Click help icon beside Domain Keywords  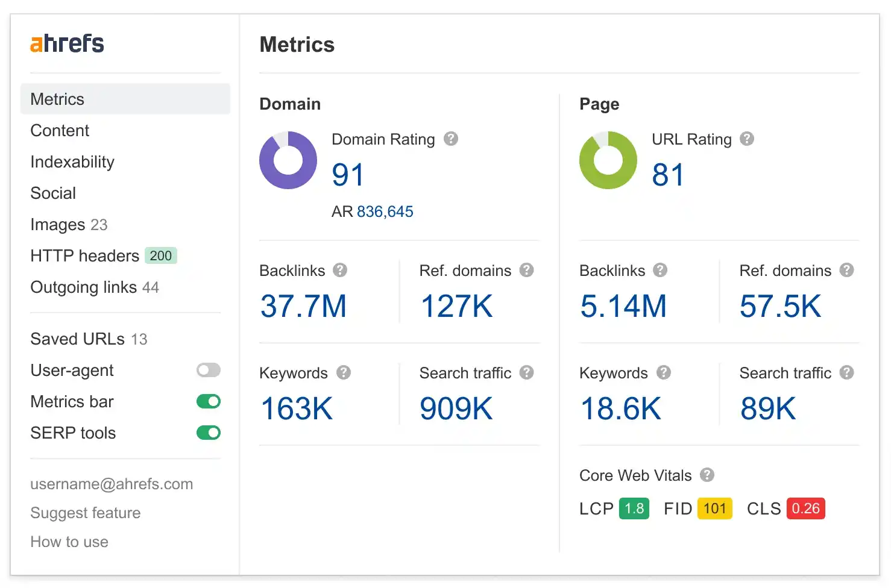click(344, 372)
